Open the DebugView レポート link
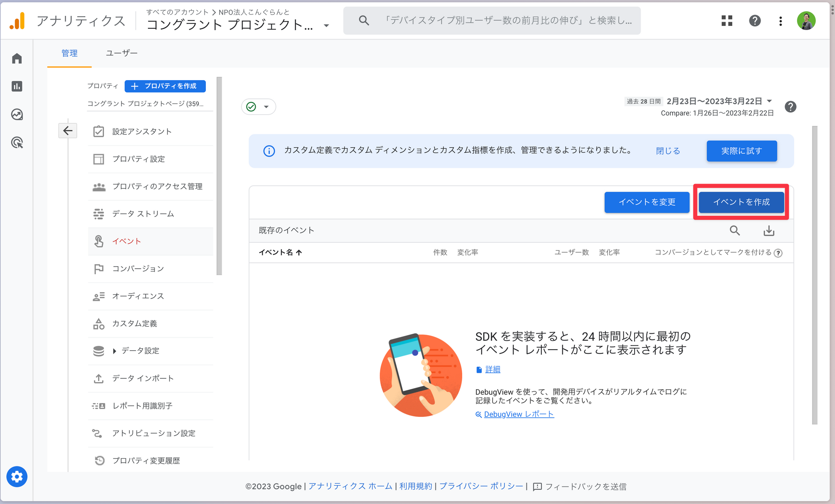This screenshot has width=835, height=504. 519,414
